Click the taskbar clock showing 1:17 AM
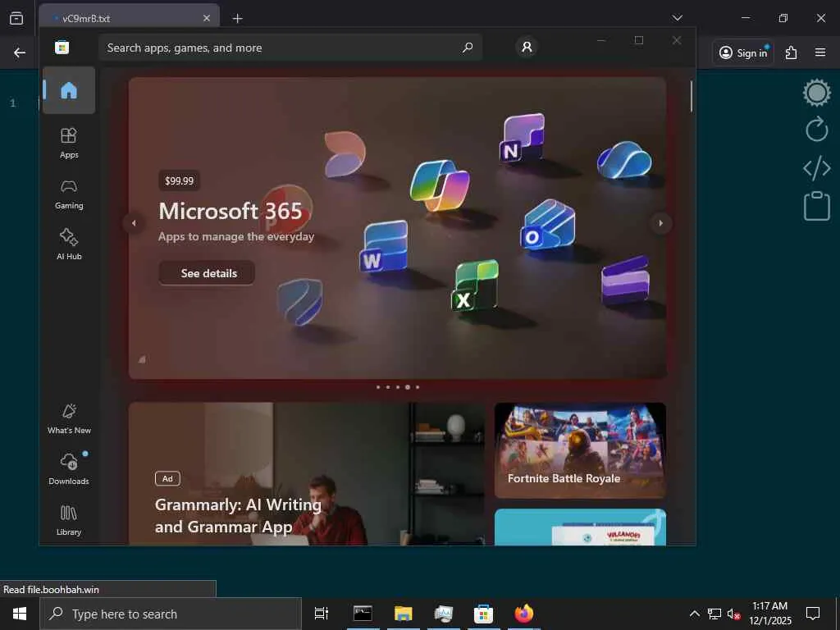 click(769, 614)
